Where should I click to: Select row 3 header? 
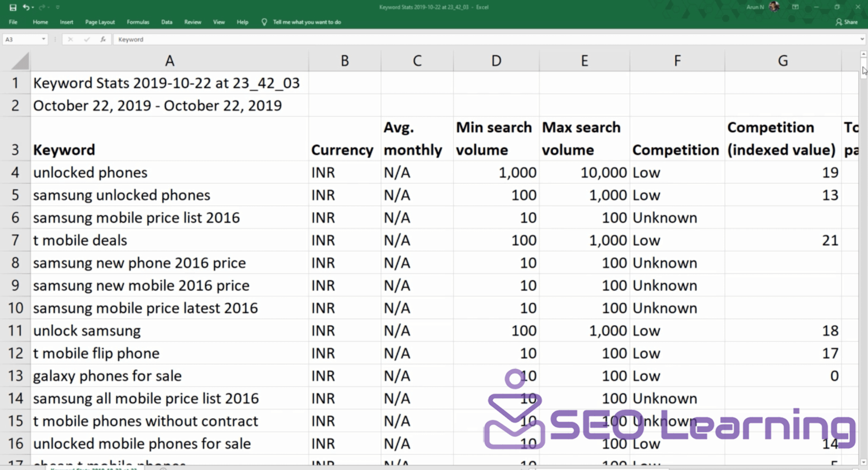15,139
